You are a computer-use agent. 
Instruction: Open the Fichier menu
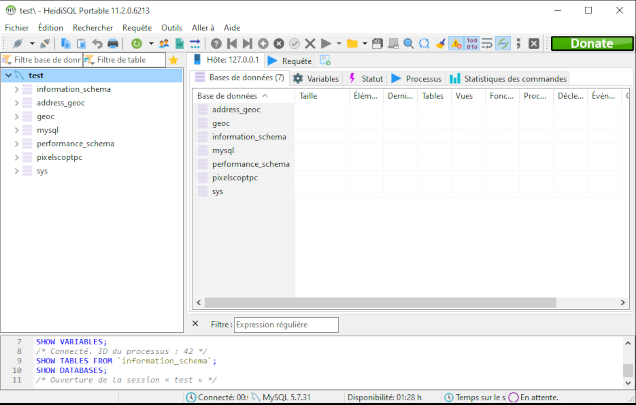click(x=17, y=28)
